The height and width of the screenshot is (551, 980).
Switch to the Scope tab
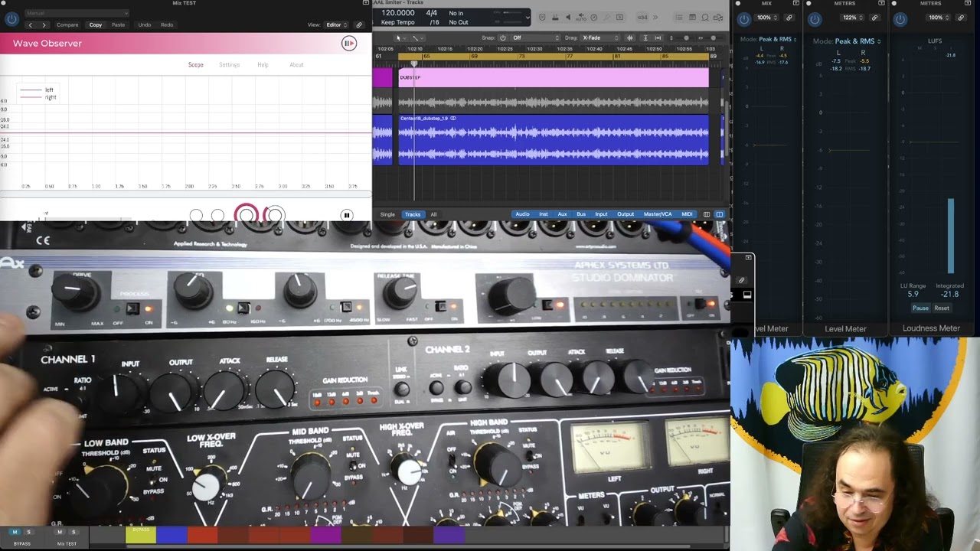pos(196,65)
